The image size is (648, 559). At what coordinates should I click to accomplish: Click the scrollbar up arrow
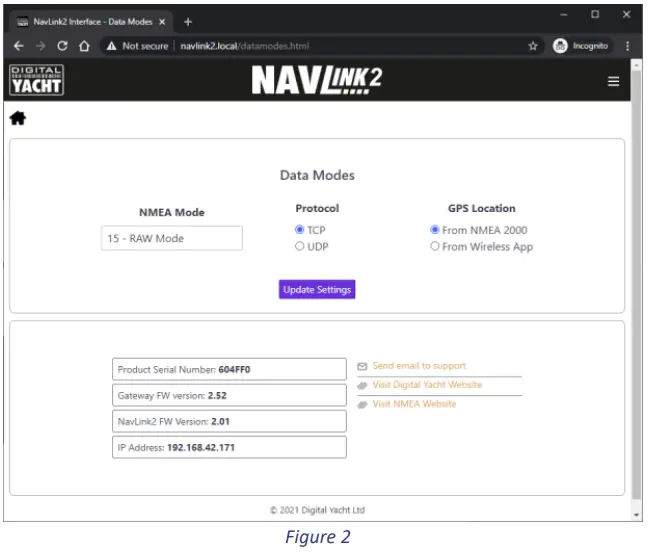tap(636, 65)
